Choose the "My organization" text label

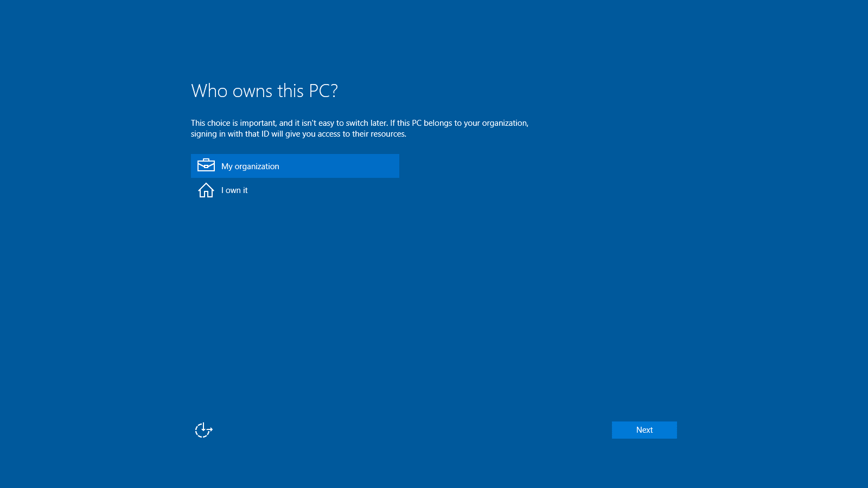(x=250, y=166)
